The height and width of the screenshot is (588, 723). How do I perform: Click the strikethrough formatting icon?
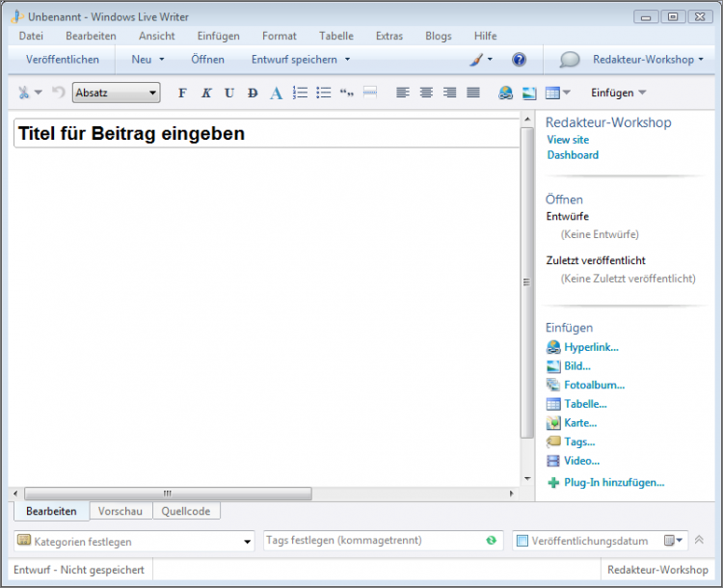(x=253, y=93)
